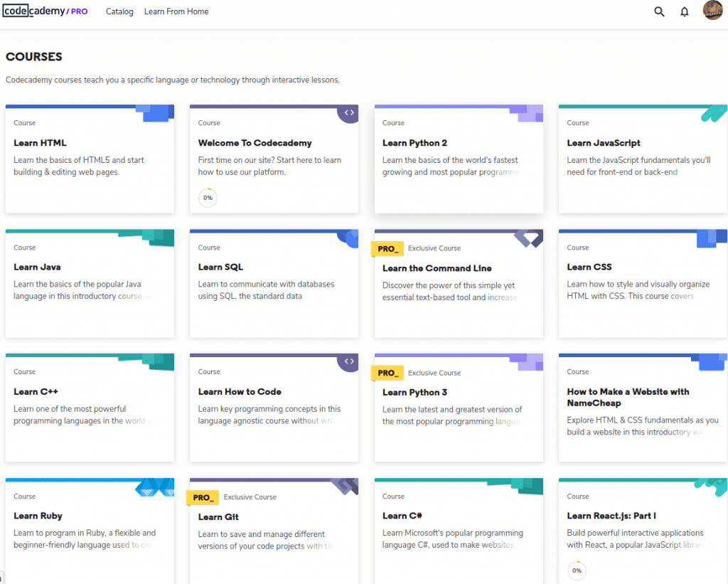Open the notifications bell
Viewport: 728px width, 584px height.
(x=685, y=11)
